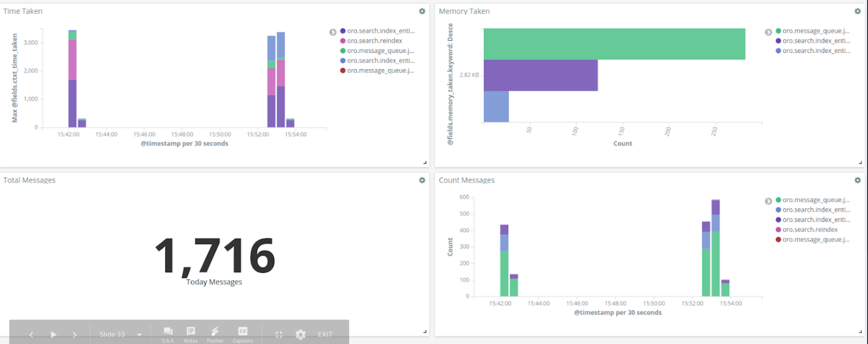Toggle oro.search.reindex series in Time Taken legend

pyautogui.click(x=374, y=41)
